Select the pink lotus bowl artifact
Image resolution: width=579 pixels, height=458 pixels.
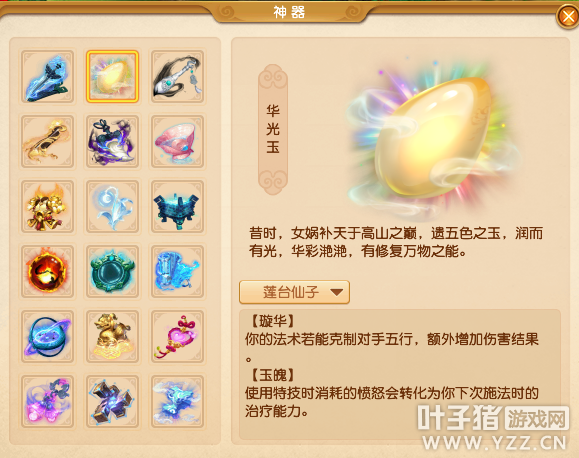point(177,141)
